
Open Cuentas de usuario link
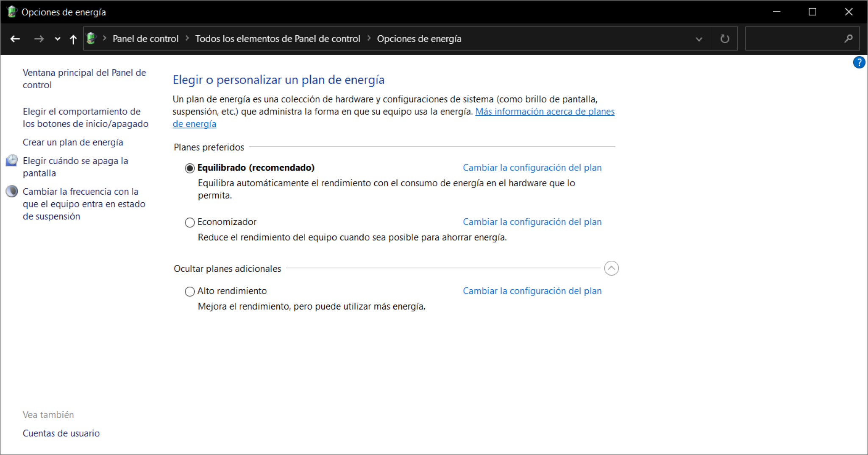pyautogui.click(x=61, y=433)
